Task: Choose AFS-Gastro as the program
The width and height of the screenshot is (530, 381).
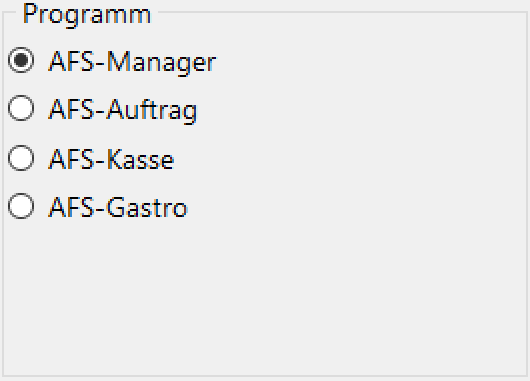Action: tap(21, 206)
